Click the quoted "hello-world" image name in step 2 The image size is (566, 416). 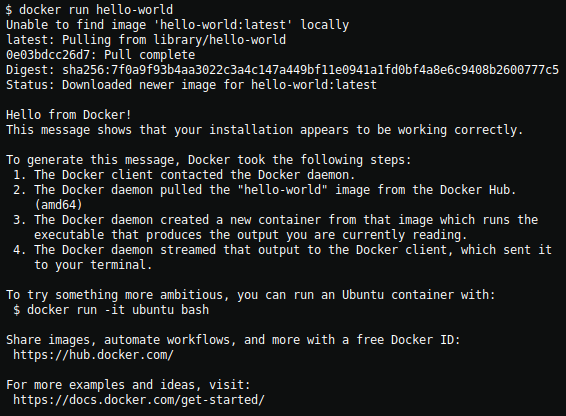(x=283, y=190)
